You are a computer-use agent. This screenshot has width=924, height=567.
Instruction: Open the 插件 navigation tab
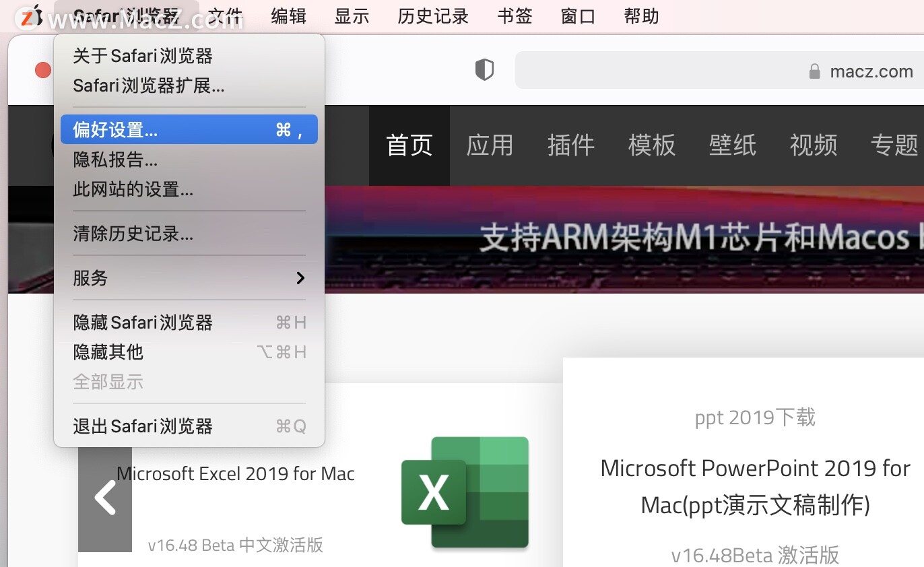[571, 145]
